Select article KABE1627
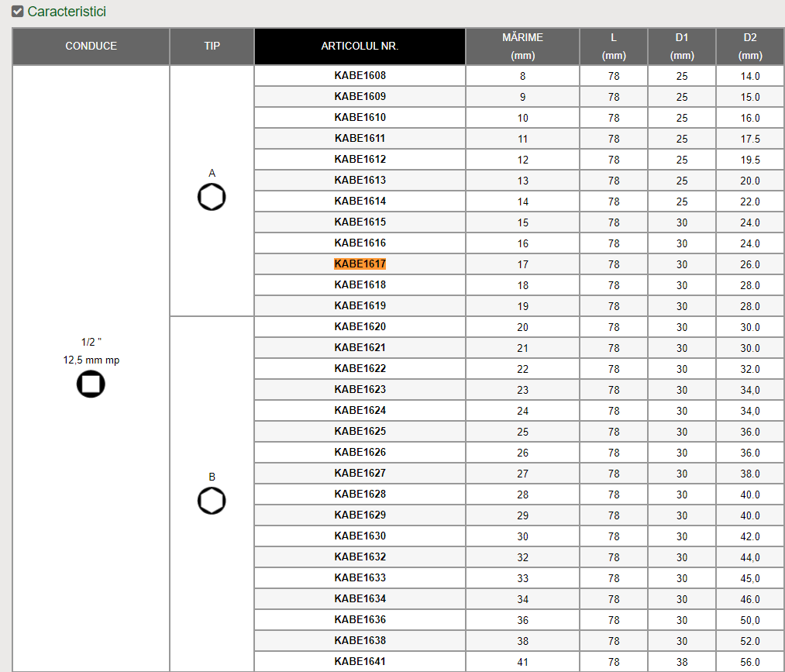This screenshot has height=672, width=785. tap(360, 474)
